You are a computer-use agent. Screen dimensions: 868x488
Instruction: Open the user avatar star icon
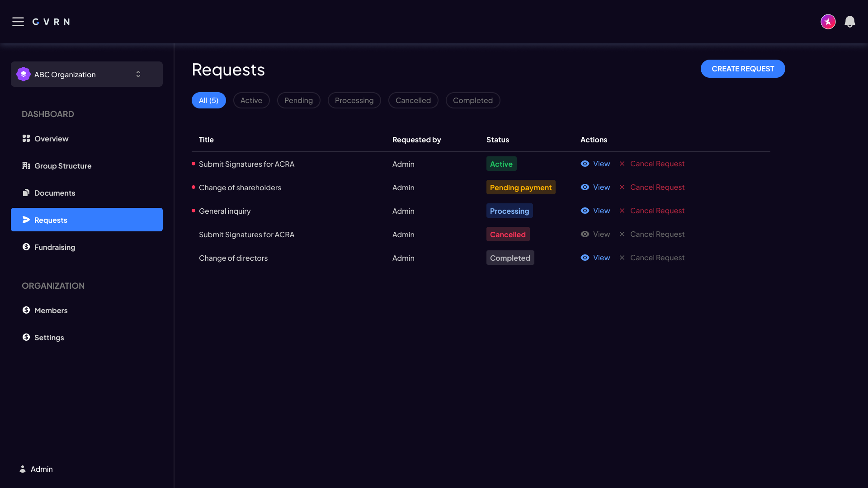pos(828,22)
